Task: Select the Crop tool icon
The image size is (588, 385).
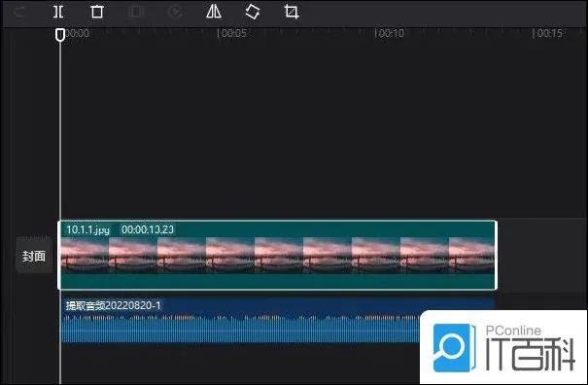Action: tap(292, 12)
